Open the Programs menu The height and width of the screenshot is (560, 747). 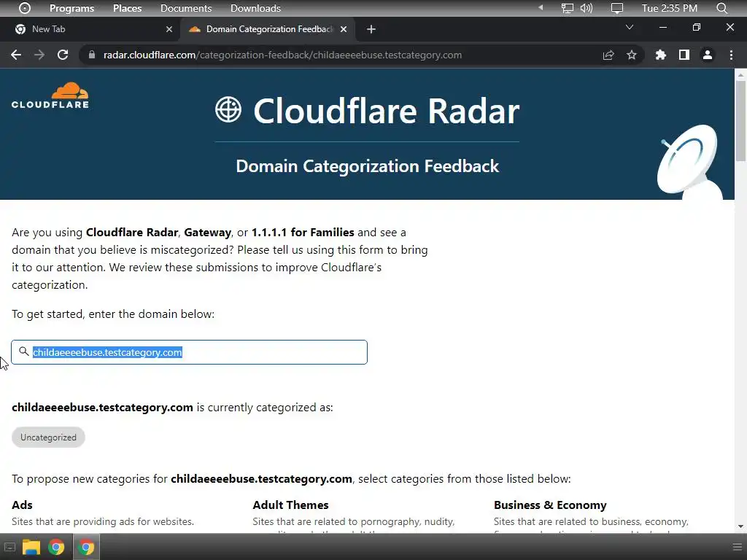click(72, 8)
